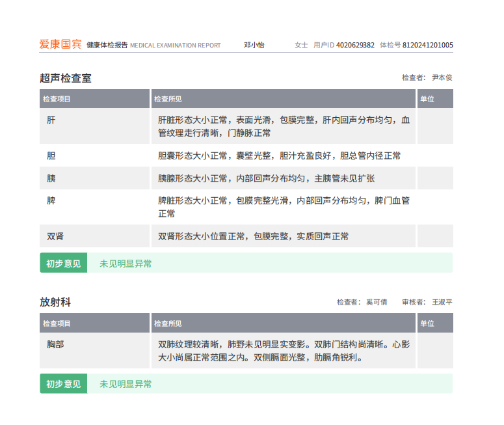Viewport: 504px width, 425px height.
Task: Click the reviewer name 王淑平
Action: [442, 302]
